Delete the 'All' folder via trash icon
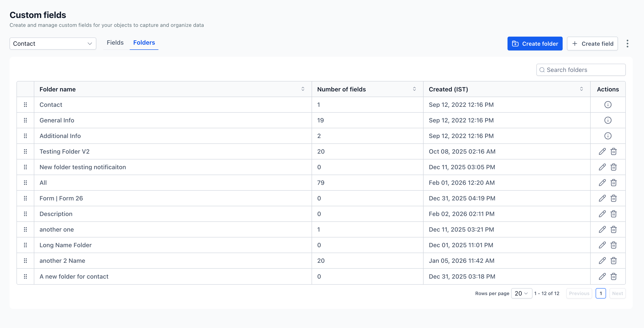644x328 pixels. (613, 183)
